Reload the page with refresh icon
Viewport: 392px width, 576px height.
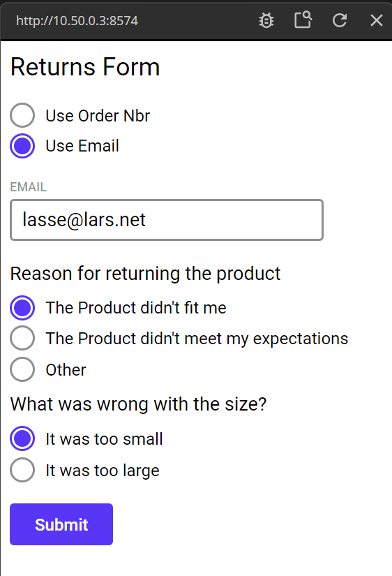[340, 20]
